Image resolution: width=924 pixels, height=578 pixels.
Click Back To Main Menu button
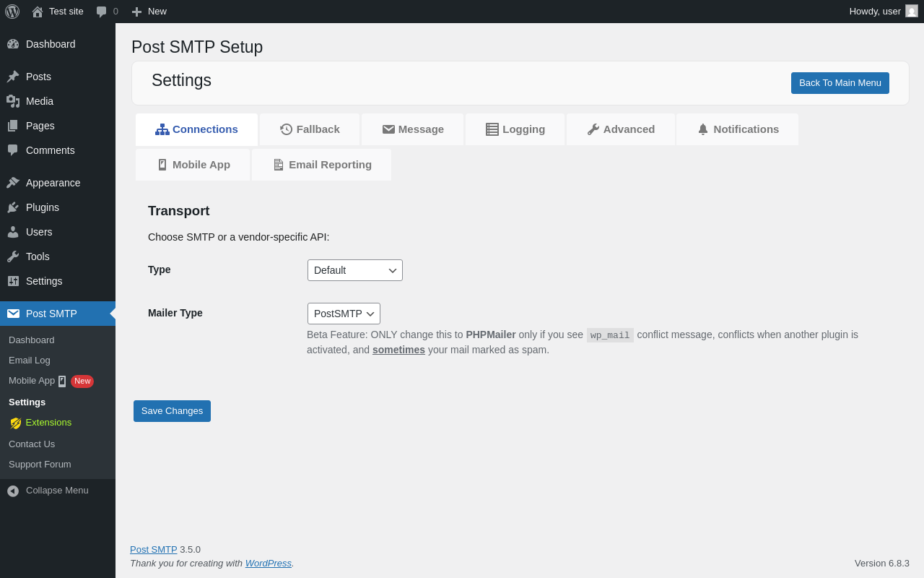840,83
